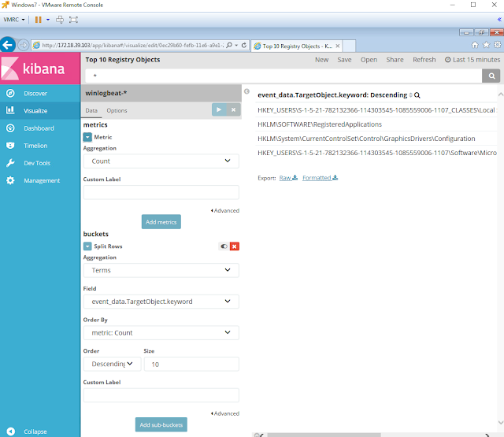The height and width of the screenshot is (437, 504).
Task: Switch to the Options tab
Action: click(x=117, y=110)
